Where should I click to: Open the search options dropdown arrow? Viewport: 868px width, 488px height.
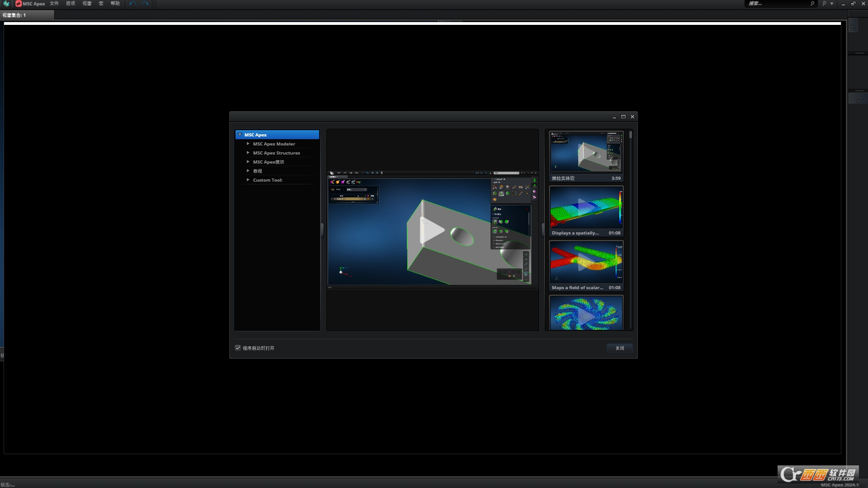pos(832,4)
